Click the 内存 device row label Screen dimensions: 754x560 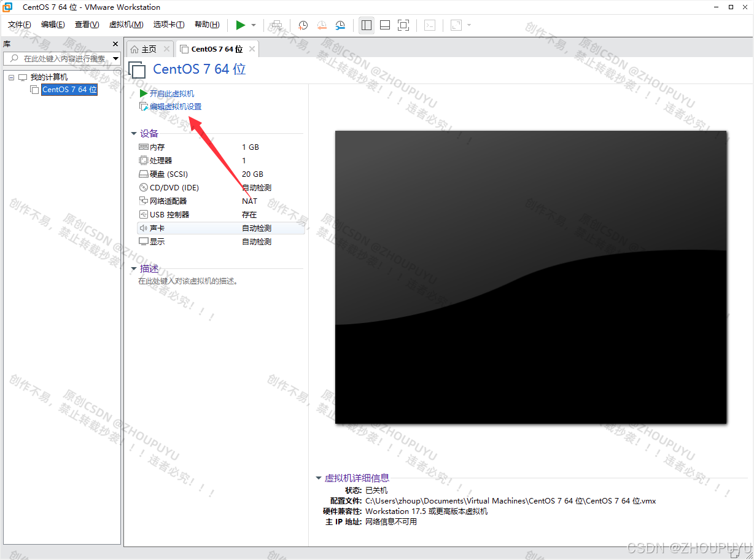(157, 147)
